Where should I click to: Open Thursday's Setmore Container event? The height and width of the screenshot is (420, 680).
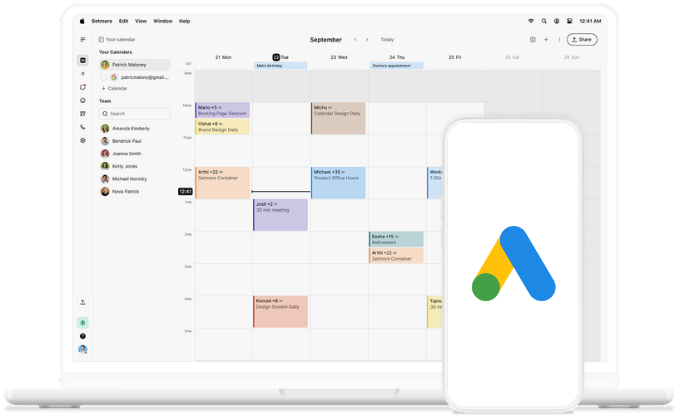[396, 256]
